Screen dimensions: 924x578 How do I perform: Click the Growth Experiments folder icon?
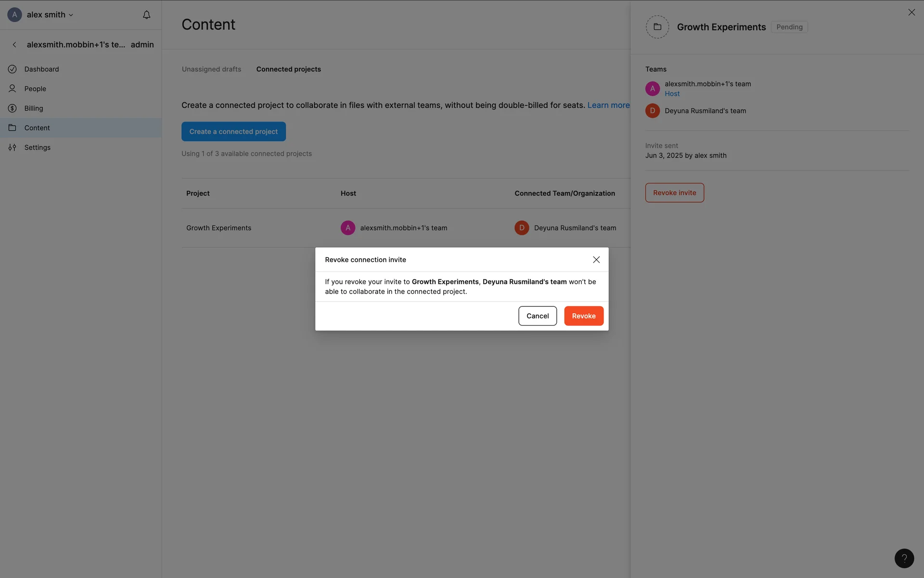pyautogui.click(x=657, y=27)
